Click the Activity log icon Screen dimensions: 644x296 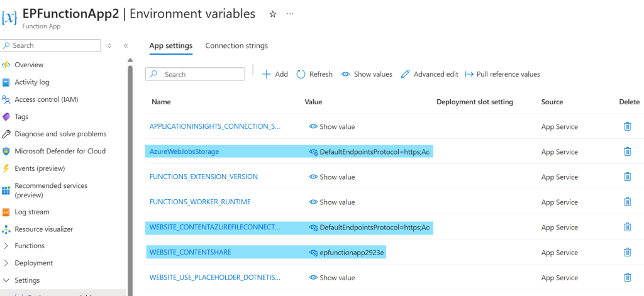pos(6,82)
